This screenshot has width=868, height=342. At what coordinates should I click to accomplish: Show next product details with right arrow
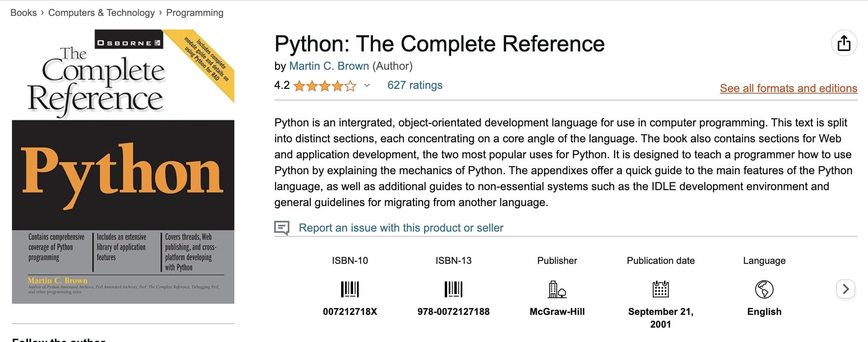846,289
